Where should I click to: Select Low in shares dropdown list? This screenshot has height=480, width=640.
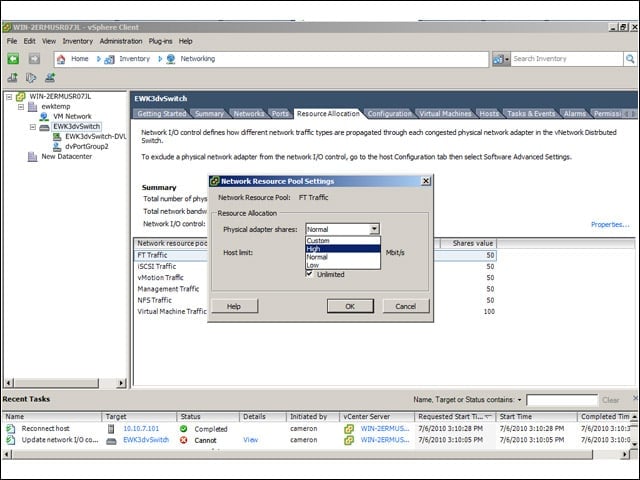(x=343, y=265)
